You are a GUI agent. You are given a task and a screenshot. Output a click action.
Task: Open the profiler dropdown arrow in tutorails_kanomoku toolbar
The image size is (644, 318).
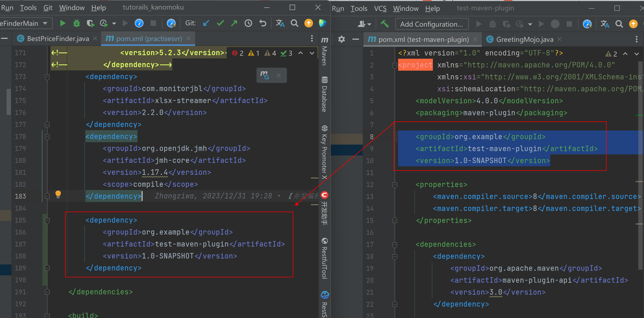114,24
